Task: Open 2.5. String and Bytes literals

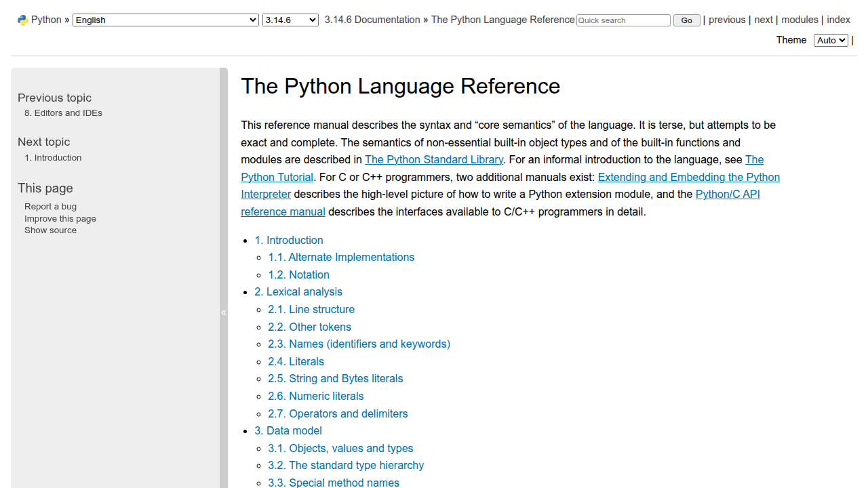Action: [335, 379]
